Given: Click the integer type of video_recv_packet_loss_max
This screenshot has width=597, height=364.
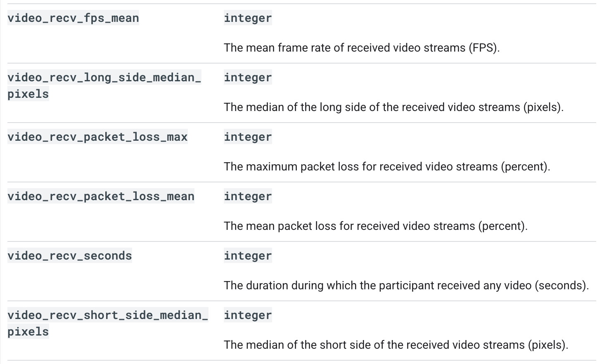Looking at the screenshot, I should [248, 137].
